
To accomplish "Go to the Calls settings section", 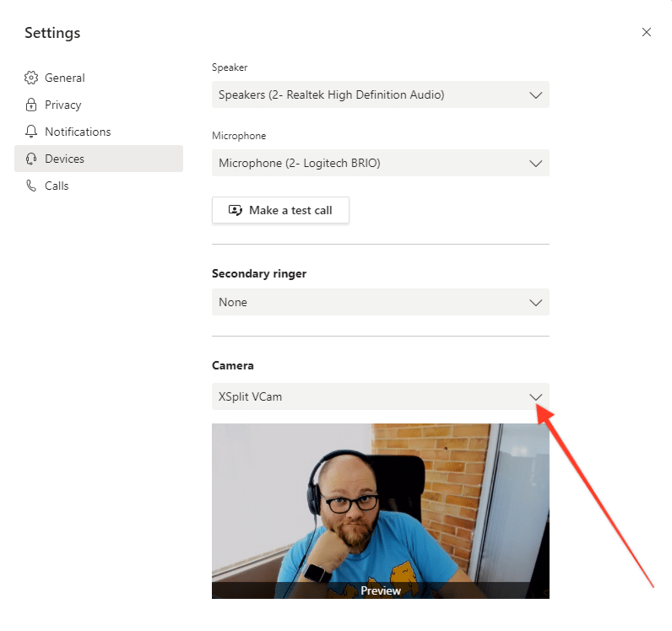I will coord(99,186).
